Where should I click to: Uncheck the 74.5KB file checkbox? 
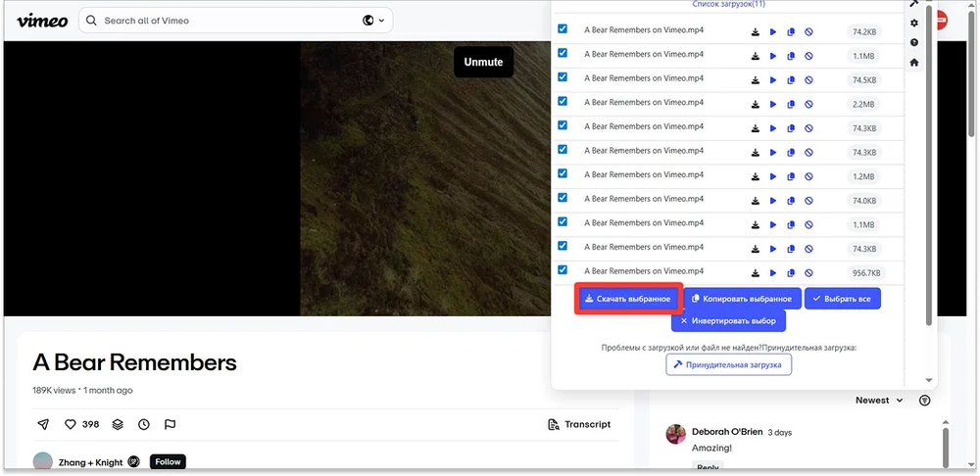563,77
